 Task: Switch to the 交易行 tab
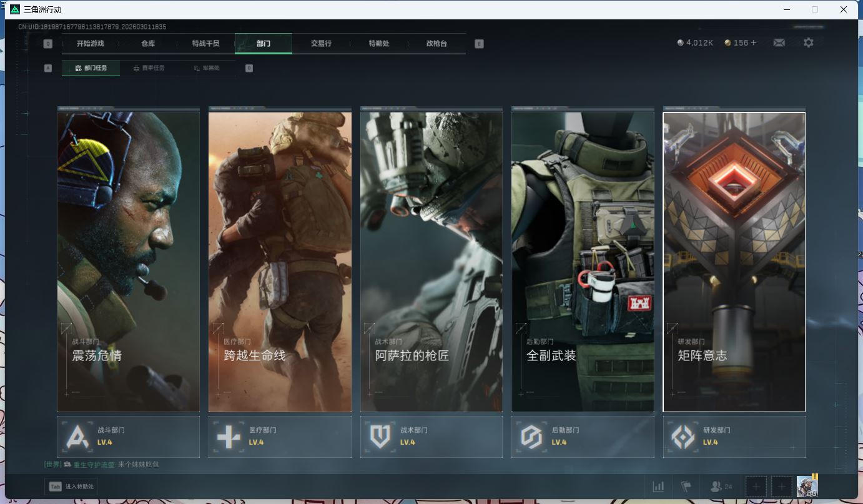[321, 44]
